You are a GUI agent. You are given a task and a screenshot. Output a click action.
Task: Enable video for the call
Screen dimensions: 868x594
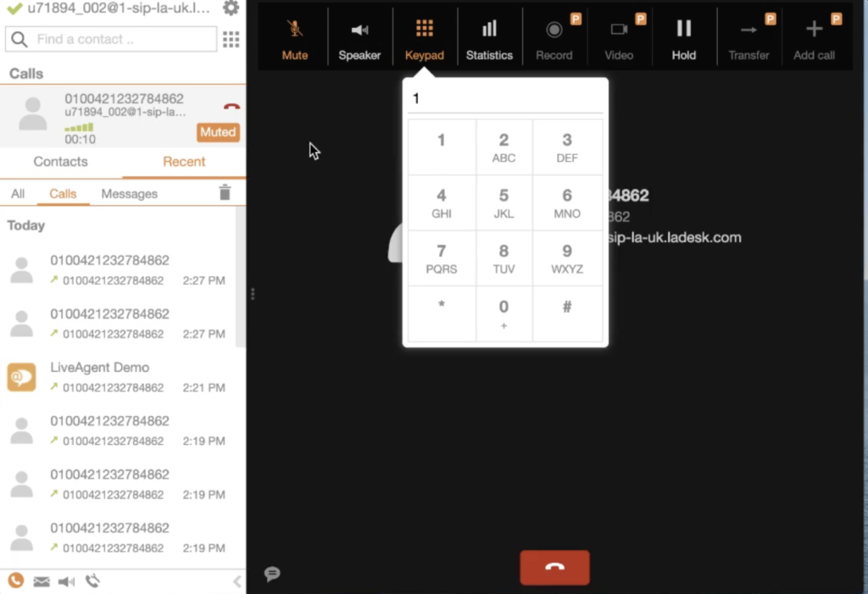click(x=619, y=36)
